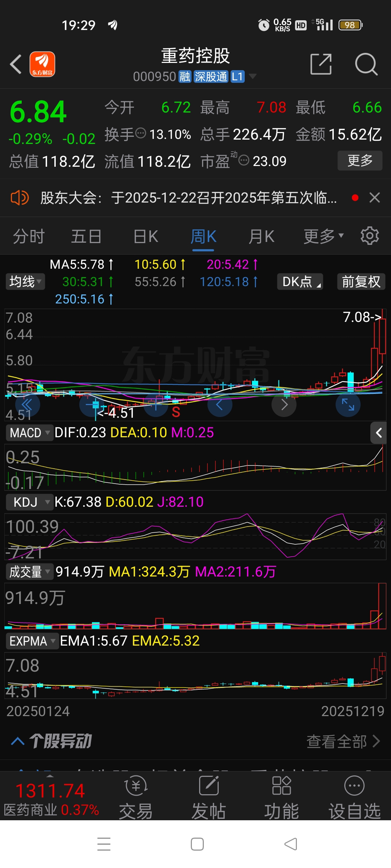Collapse the 个股异动 section
Viewport: 391px width, 868px height.
click(x=18, y=741)
